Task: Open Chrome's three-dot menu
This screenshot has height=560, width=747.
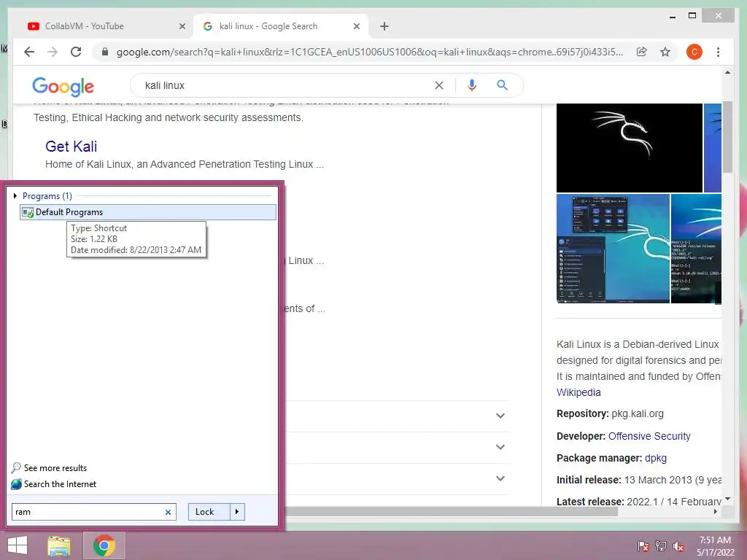Action: coord(718,52)
